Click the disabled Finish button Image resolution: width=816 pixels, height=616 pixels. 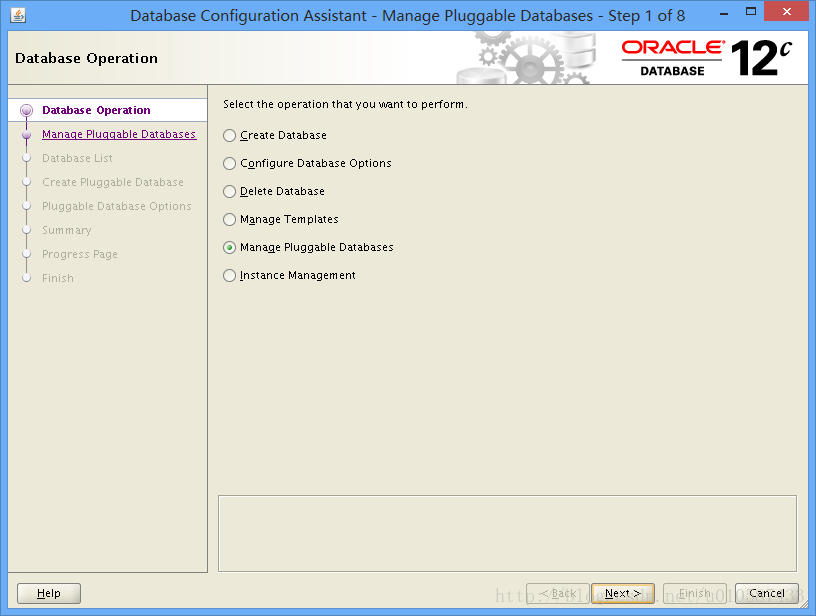[695, 593]
